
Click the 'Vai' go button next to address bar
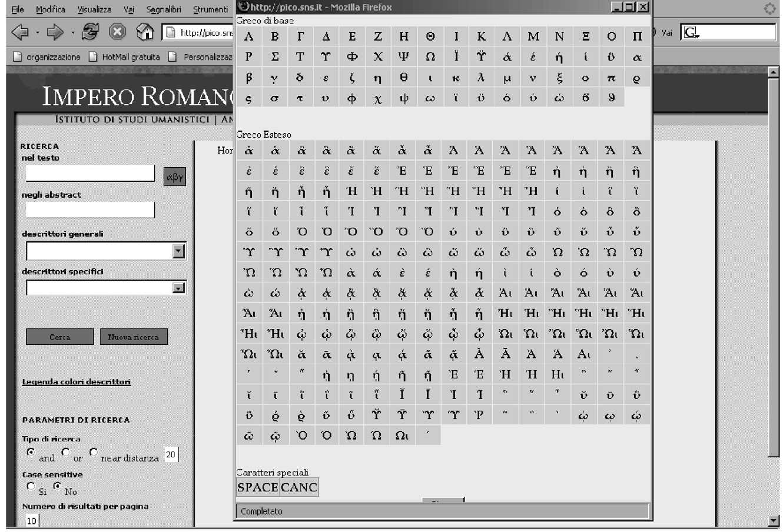[x=666, y=33]
